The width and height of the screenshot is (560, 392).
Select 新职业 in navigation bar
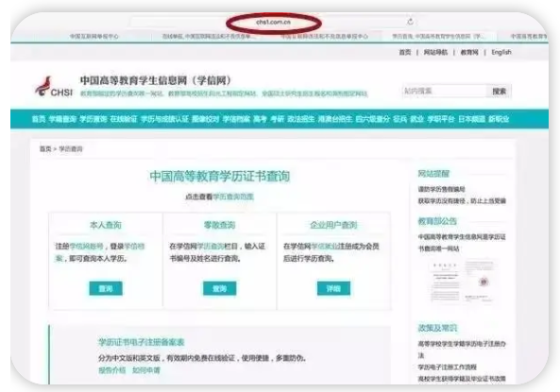pyautogui.click(x=499, y=119)
